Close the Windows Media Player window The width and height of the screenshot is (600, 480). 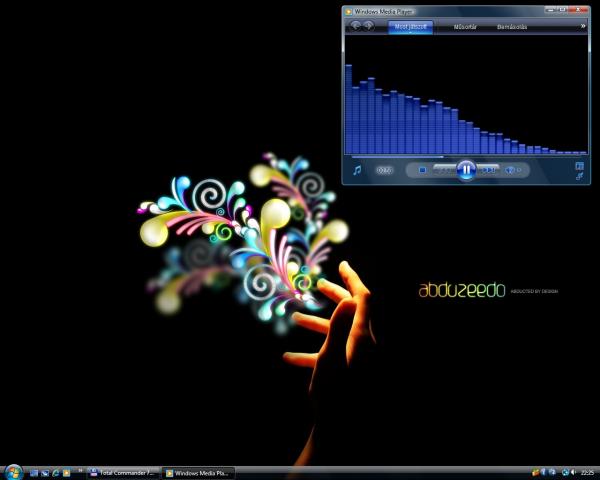pos(578,10)
